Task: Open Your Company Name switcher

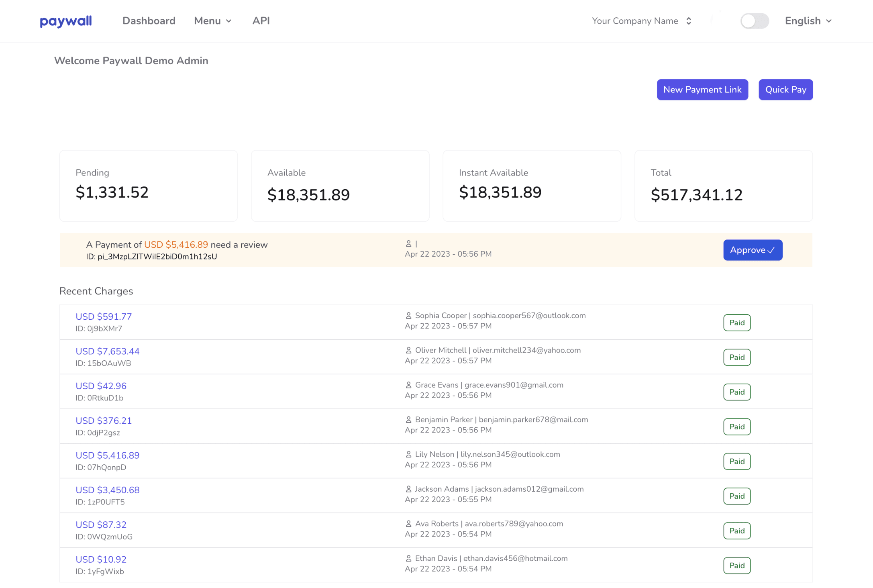Action: [x=642, y=21]
